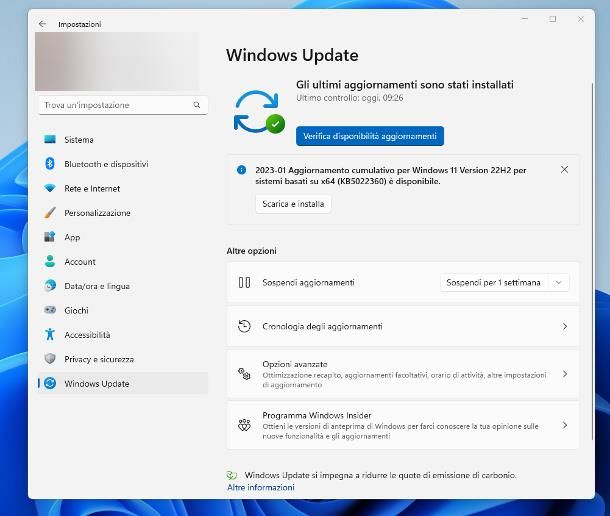Open Bluetooth e dispositivi settings
Image resolution: width=610 pixels, height=516 pixels.
click(123, 164)
